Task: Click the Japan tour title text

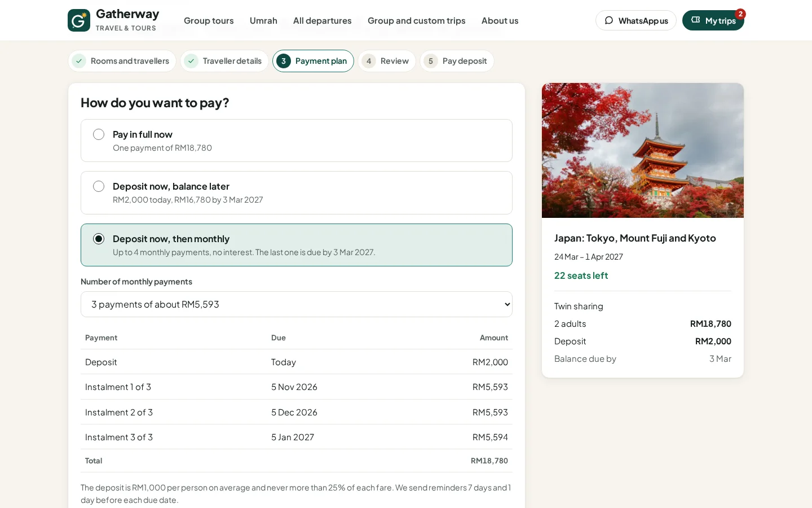Action: [x=635, y=238]
